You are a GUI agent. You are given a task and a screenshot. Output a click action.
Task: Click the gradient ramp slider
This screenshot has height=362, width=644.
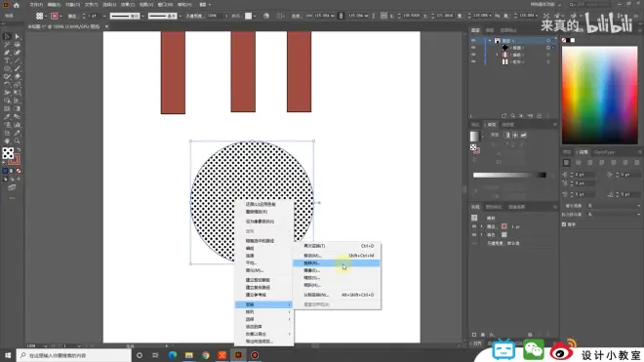(x=509, y=175)
